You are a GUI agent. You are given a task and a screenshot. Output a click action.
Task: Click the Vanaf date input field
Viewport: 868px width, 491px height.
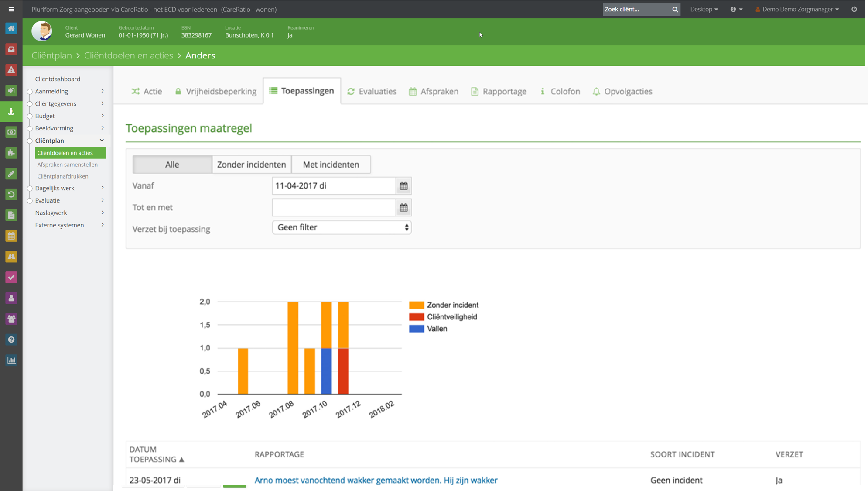point(334,186)
